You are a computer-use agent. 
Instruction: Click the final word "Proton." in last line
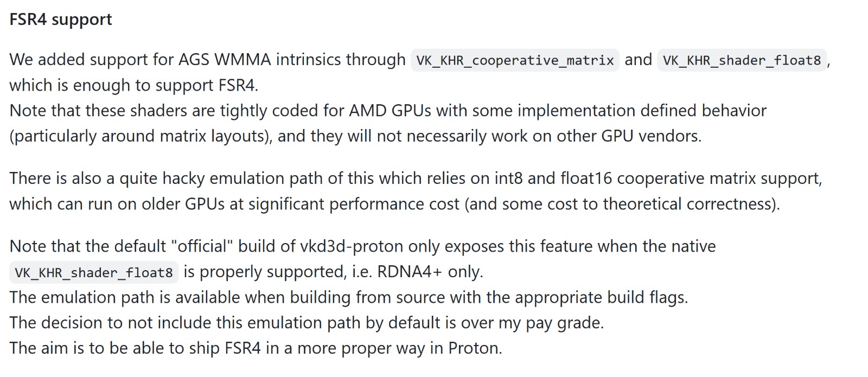point(475,348)
